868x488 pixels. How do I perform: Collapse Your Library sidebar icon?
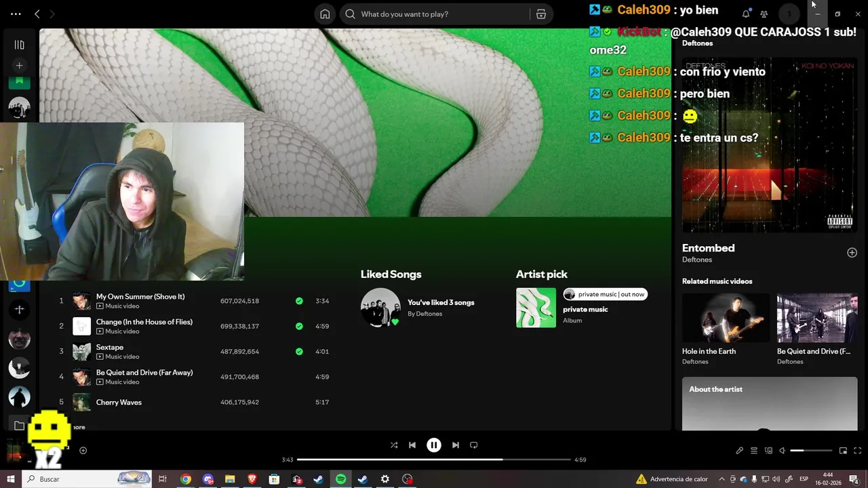point(19,45)
